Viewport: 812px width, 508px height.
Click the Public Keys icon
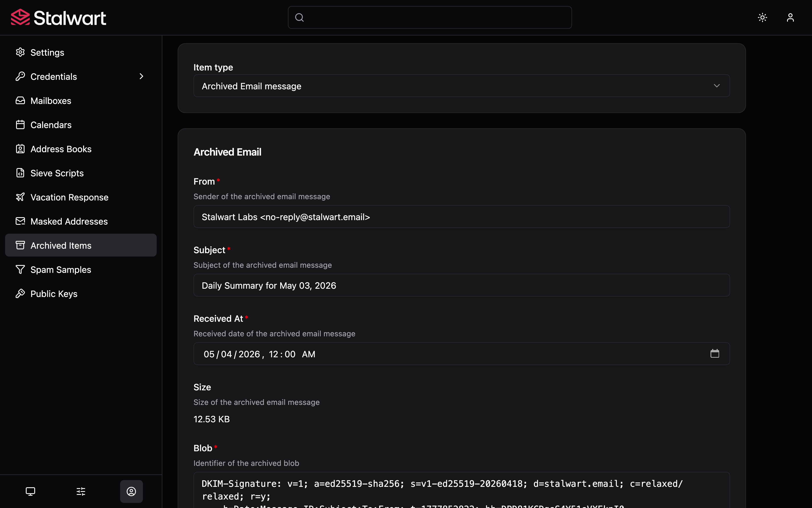(x=20, y=294)
